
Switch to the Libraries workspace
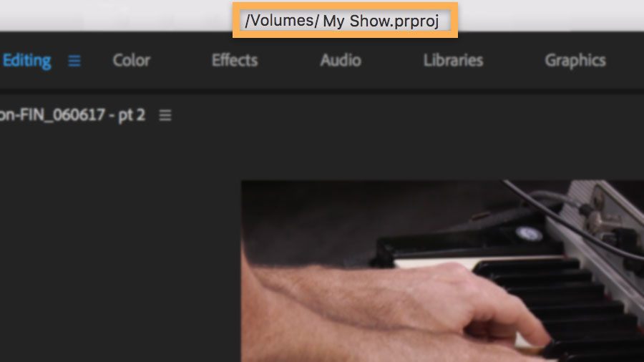tap(453, 60)
